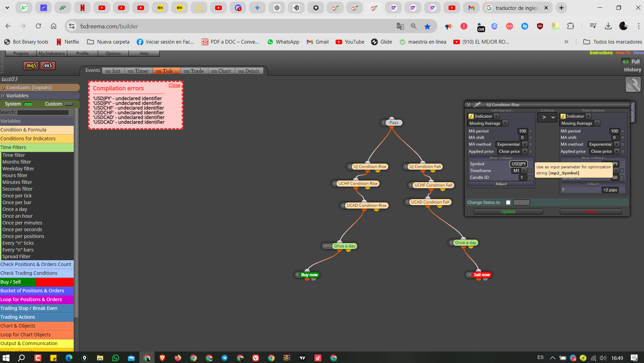Open left operand Moving Average dropdown
This screenshot has width=644, height=363.
pyautogui.click(x=505, y=123)
